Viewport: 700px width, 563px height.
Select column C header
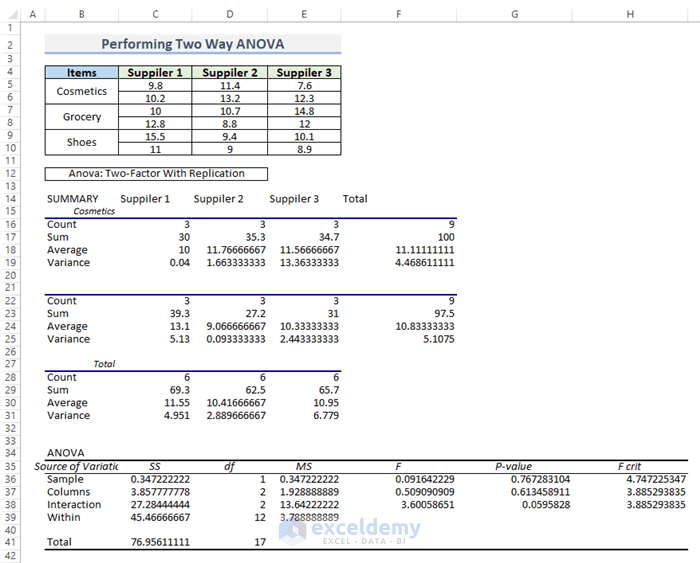tap(155, 14)
